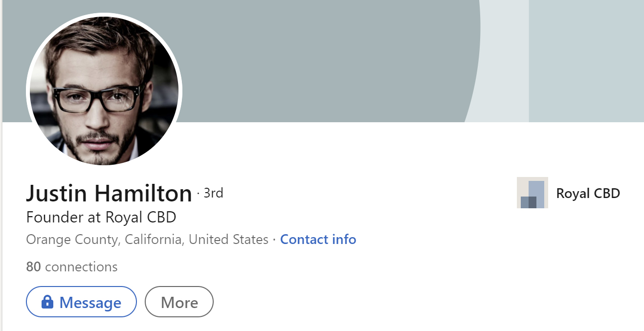Select the word Message in the button

pos(90,303)
